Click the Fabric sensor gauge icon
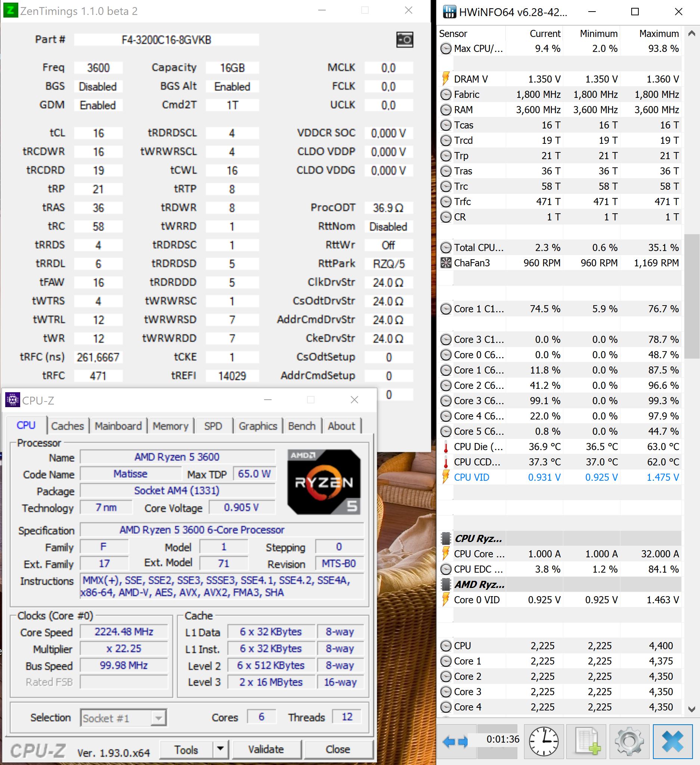 [446, 94]
